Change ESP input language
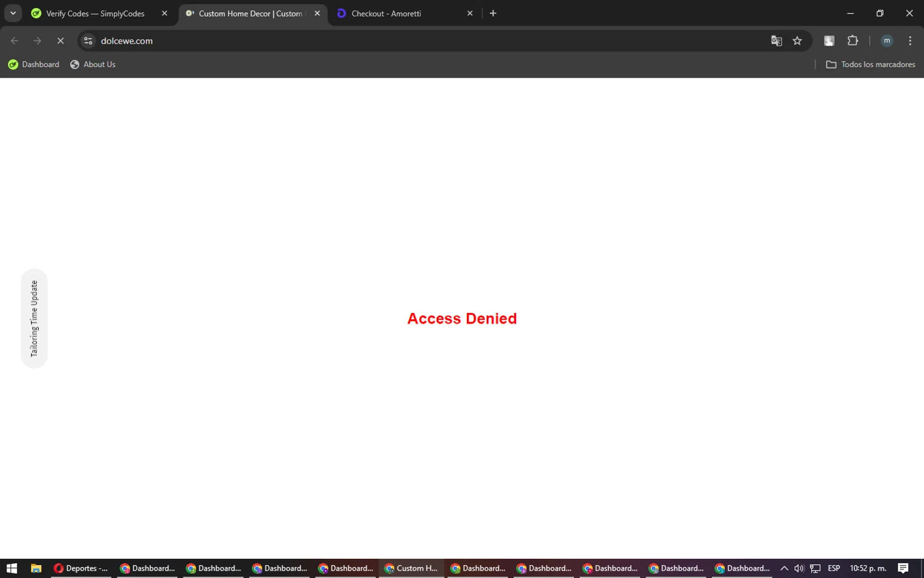The height and width of the screenshot is (578, 924). (834, 568)
